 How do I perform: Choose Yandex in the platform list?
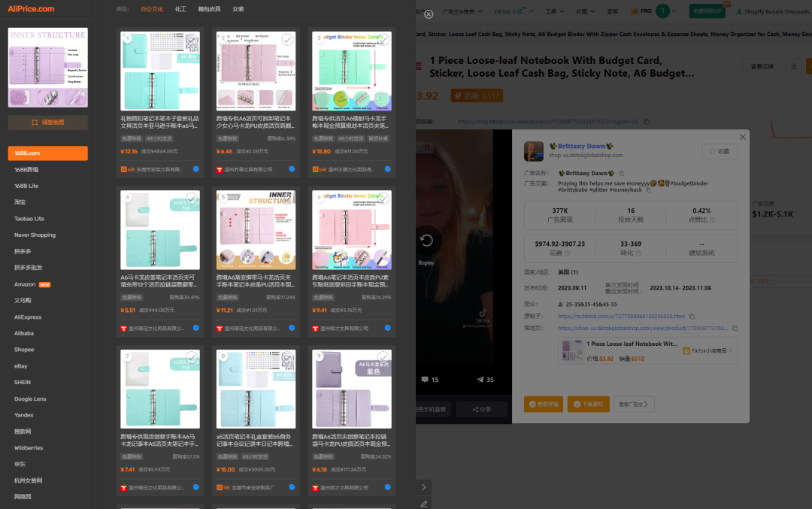click(x=24, y=415)
